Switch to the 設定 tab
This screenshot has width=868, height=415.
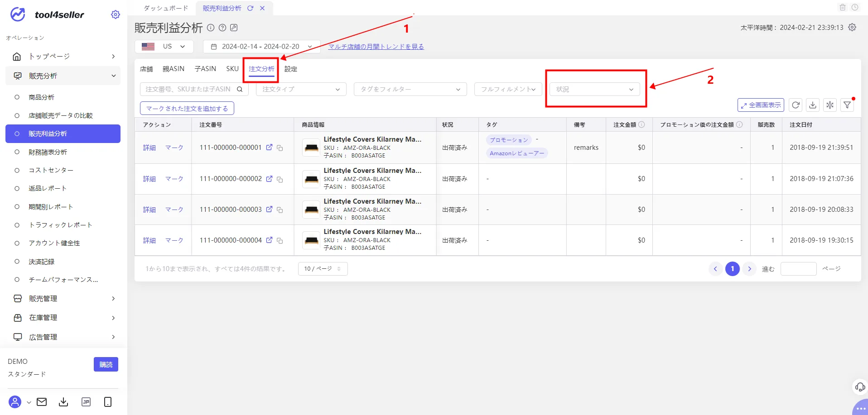coord(291,69)
